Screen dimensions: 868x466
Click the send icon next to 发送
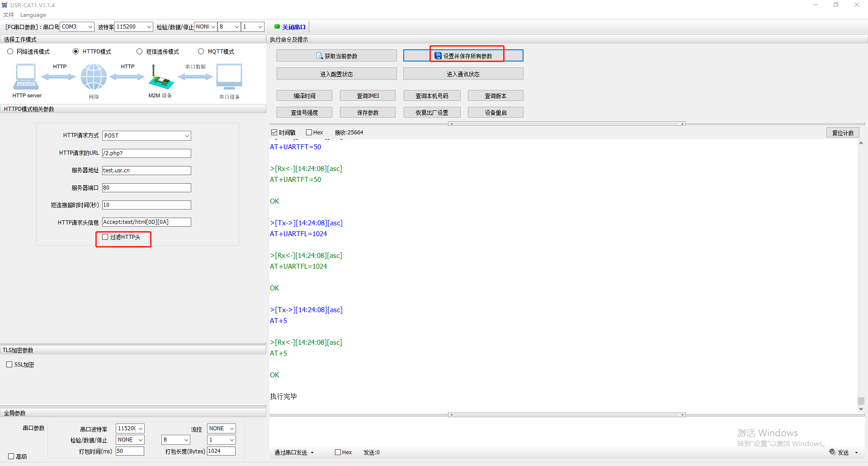(x=832, y=452)
